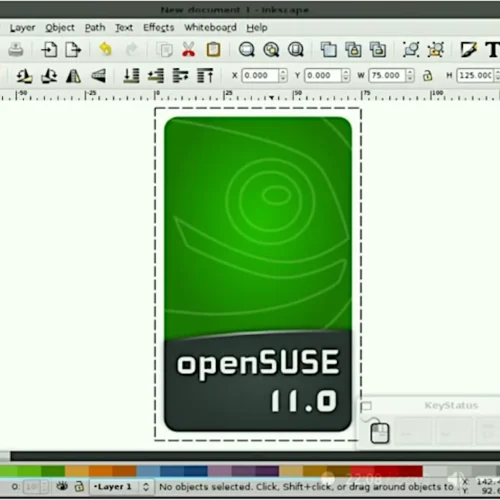Pick the dark purple palette swatch

tap(267, 471)
